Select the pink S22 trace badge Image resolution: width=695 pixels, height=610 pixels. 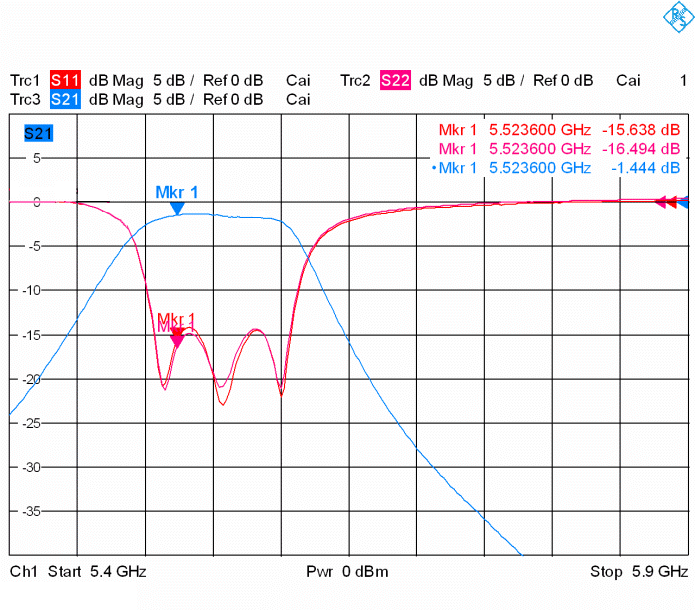(x=395, y=81)
